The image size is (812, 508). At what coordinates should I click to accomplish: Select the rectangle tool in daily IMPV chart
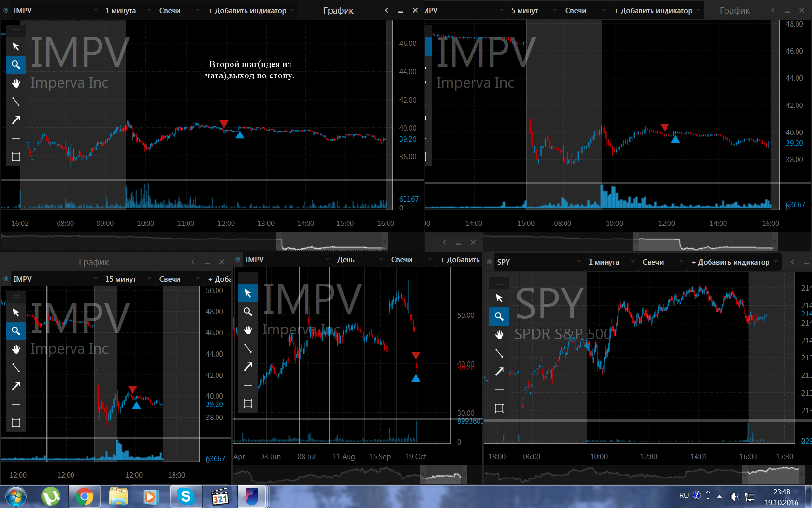[248, 403]
